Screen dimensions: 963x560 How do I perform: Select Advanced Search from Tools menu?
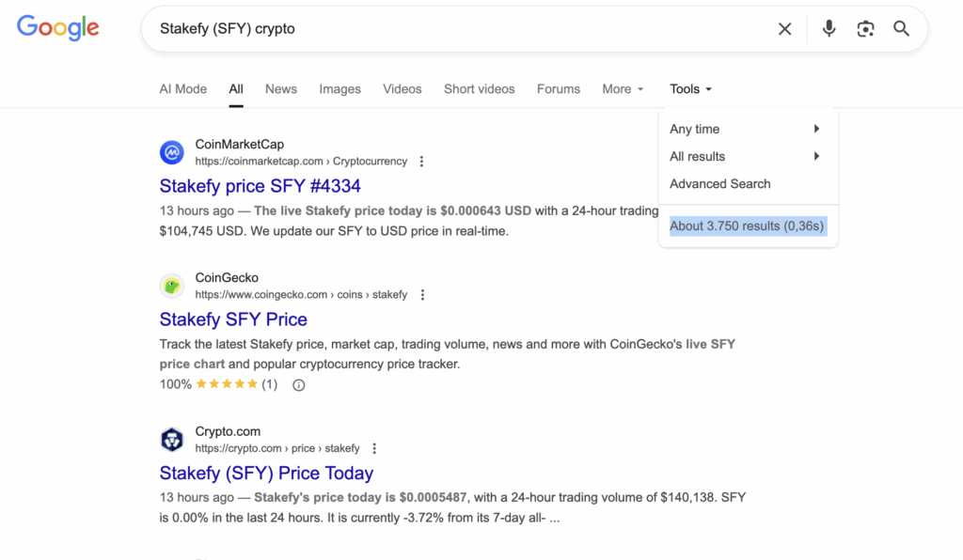tap(719, 183)
